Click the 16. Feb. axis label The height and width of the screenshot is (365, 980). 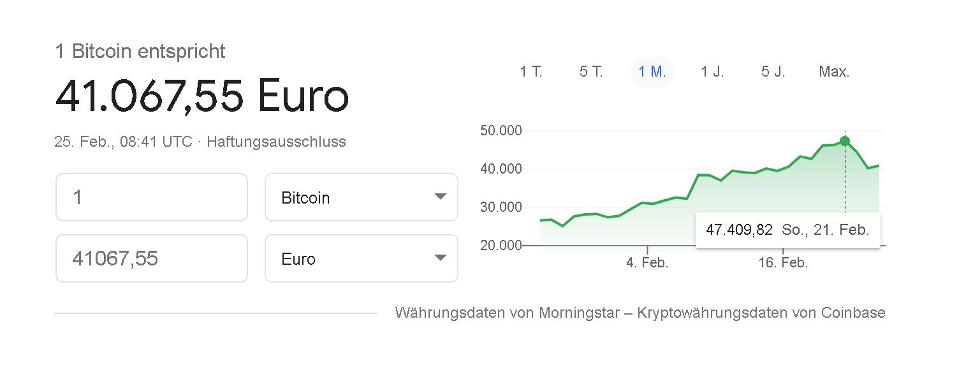pyautogui.click(x=783, y=263)
